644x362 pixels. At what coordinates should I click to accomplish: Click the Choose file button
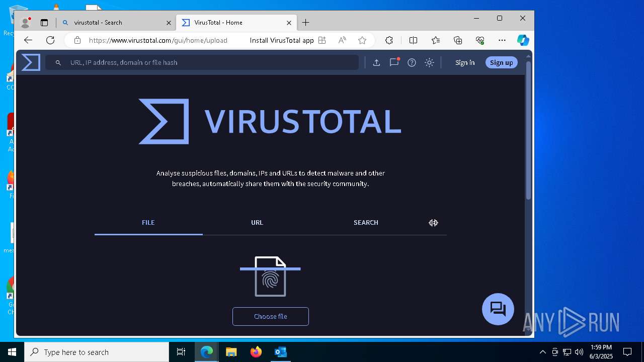click(x=271, y=316)
